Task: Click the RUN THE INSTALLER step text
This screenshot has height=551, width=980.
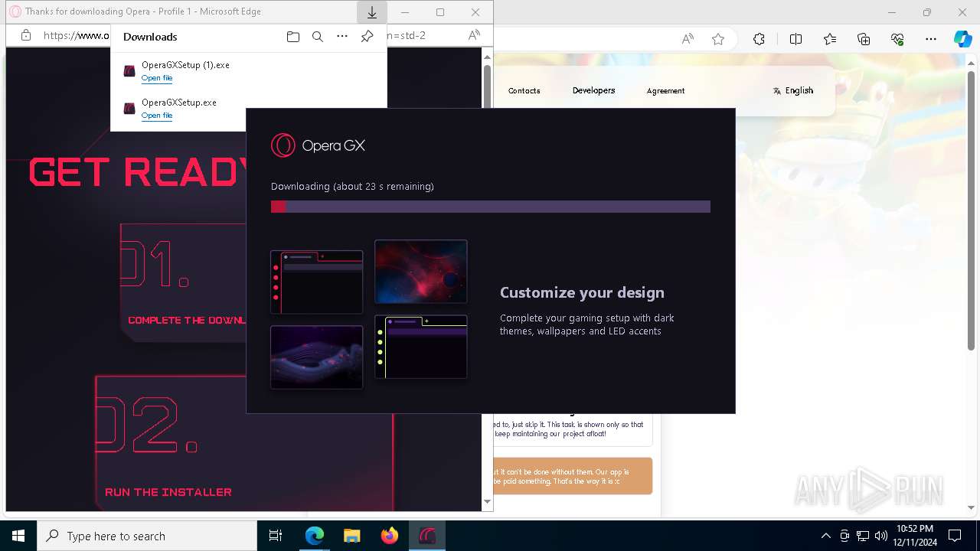Action: (x=168, y=492)
